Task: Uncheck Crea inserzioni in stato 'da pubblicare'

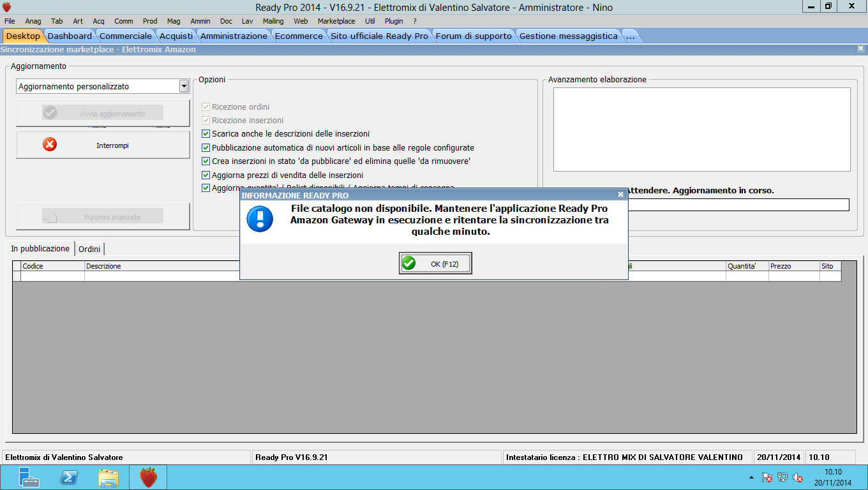Action: pyautogui.click(x=206, y=161)
